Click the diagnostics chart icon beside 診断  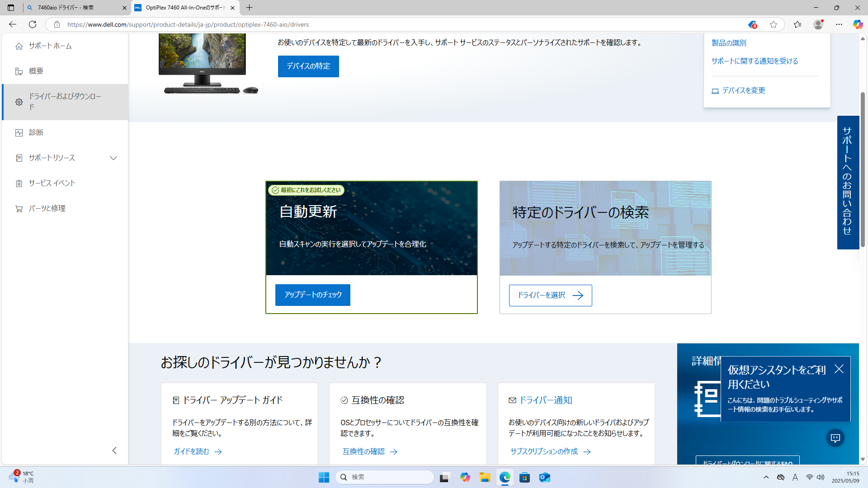point(19,133)
